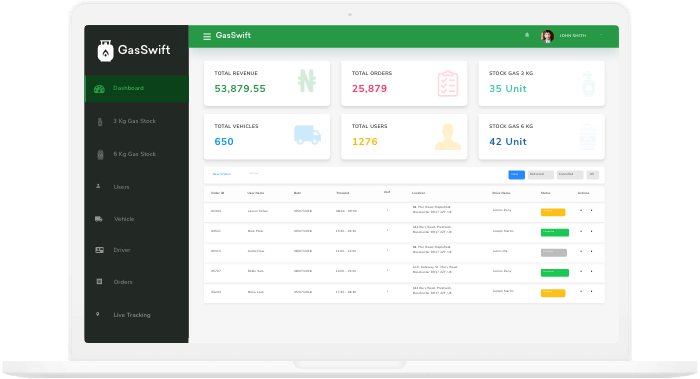The image size is (700, 379).
Task: Click the clipboard icon on Total Orders card
Action: pyautogui.click(x=448, y=83)
